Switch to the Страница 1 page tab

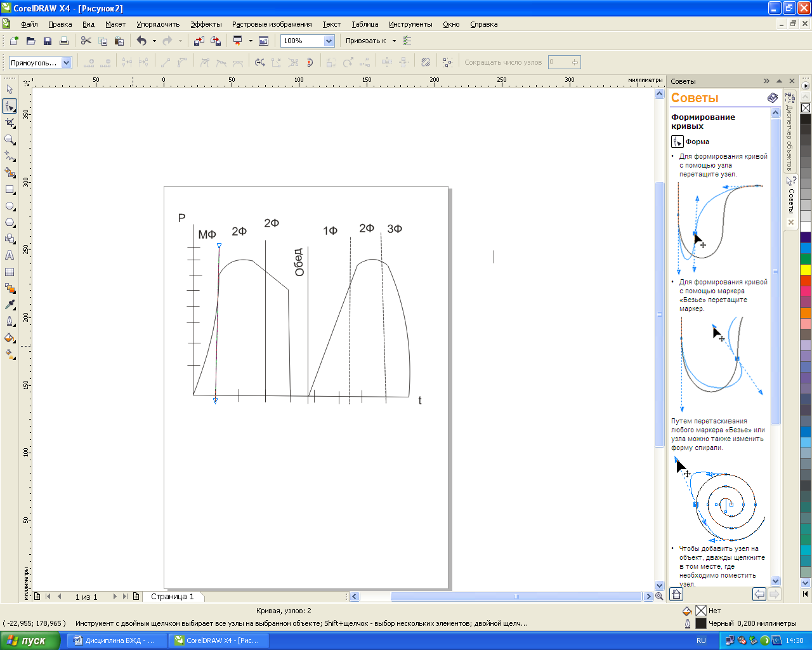(173, 597)
